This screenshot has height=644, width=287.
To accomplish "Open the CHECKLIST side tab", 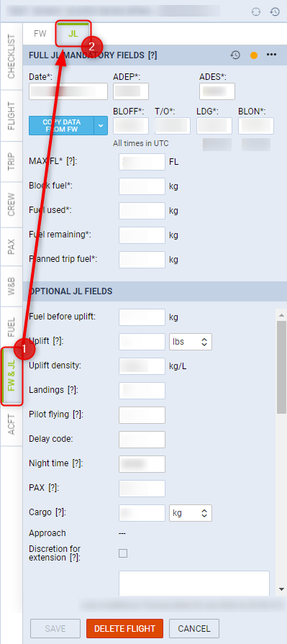I will click(x=11, y=56).
